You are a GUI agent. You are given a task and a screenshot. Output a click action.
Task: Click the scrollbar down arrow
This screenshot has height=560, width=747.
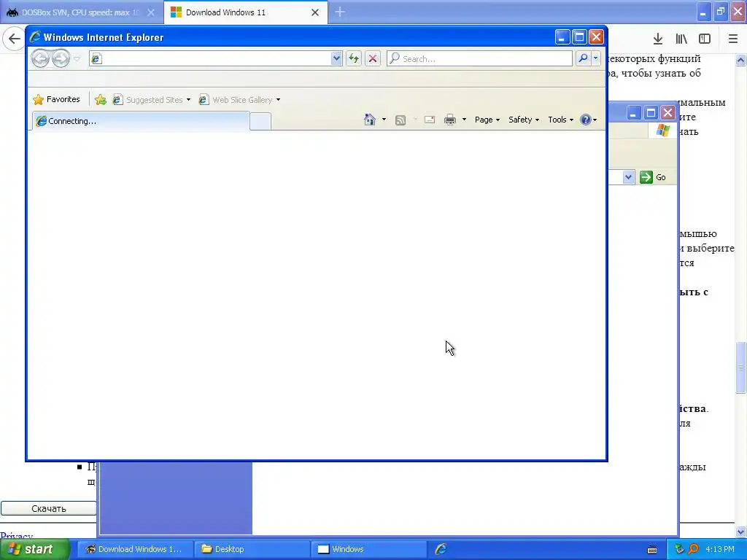point(741,532)
